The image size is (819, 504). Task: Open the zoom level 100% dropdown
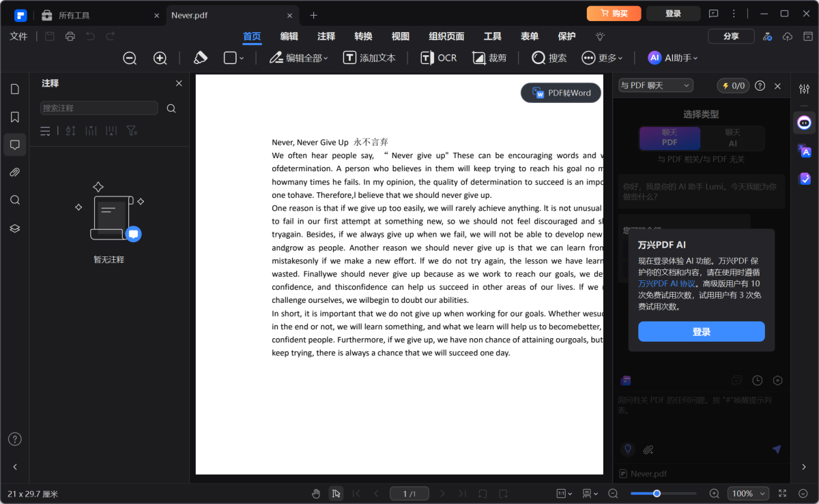tap(748, 493)
